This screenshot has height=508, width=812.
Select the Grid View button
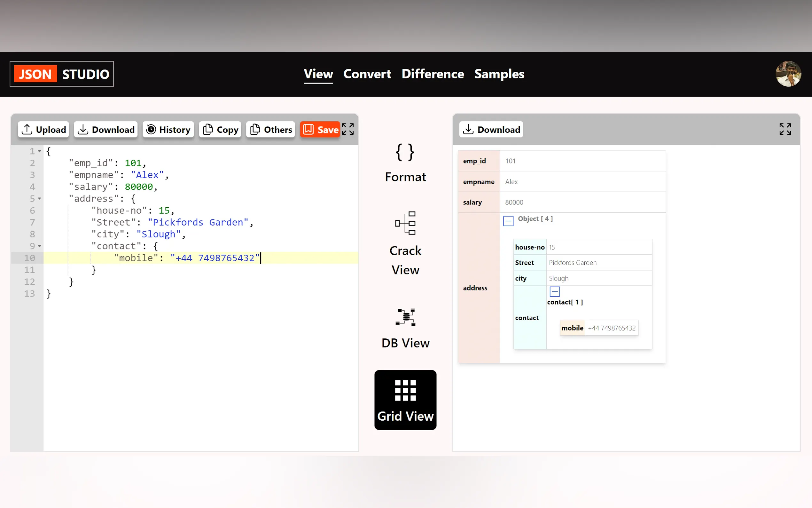(x=405, y=400)
